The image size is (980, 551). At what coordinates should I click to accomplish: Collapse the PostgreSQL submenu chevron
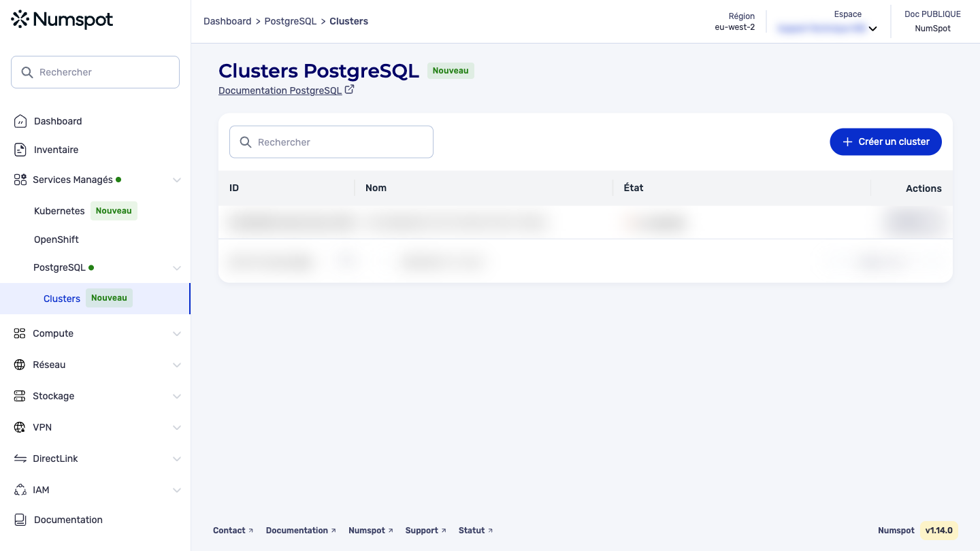point(177,268)
